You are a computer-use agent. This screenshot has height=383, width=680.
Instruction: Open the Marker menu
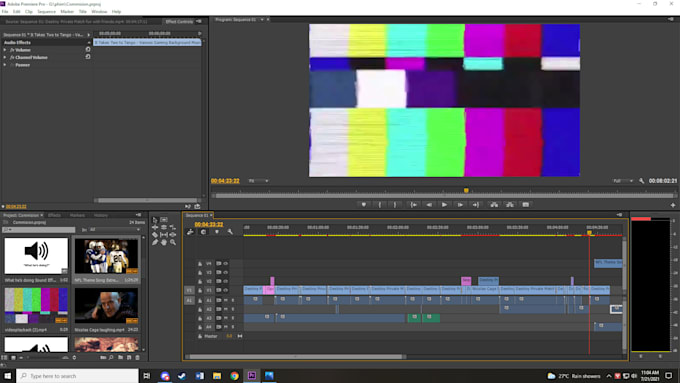pyautogui.click(x=67, y=12)
